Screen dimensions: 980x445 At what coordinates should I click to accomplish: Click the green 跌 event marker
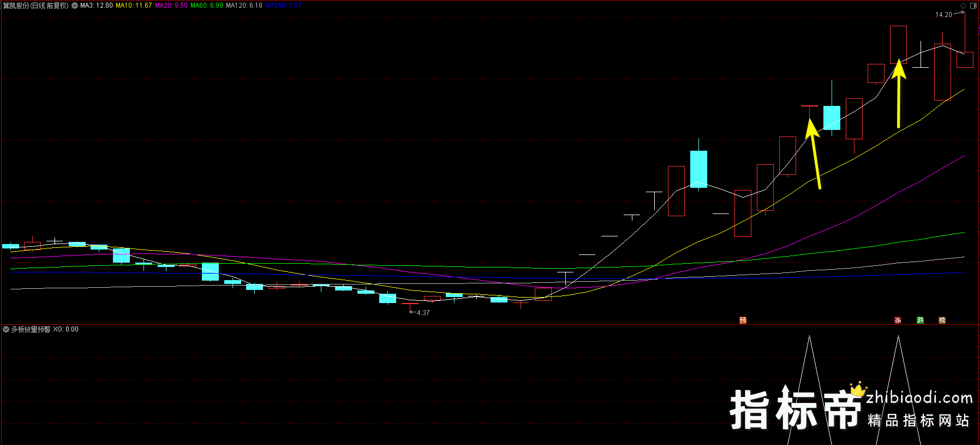920,320
